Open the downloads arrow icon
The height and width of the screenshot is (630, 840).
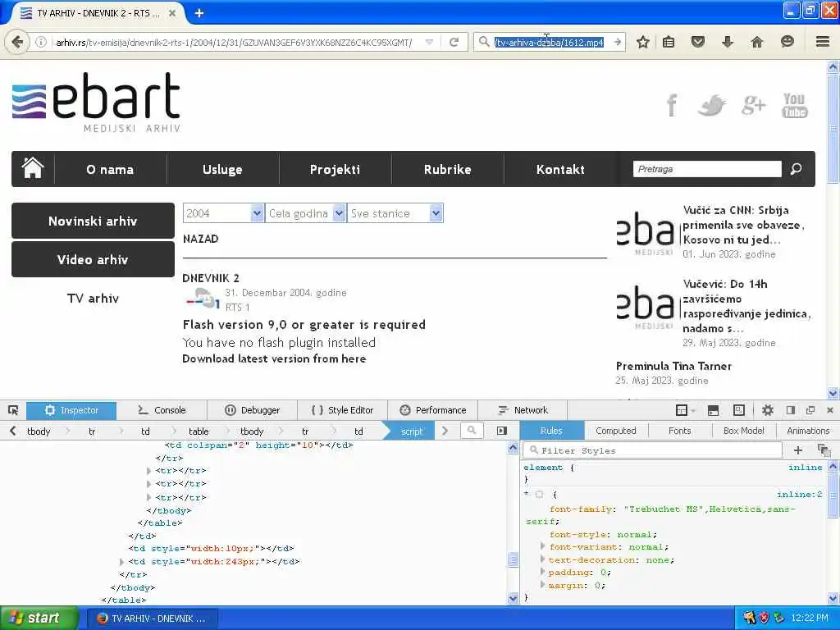pos(728,42)
